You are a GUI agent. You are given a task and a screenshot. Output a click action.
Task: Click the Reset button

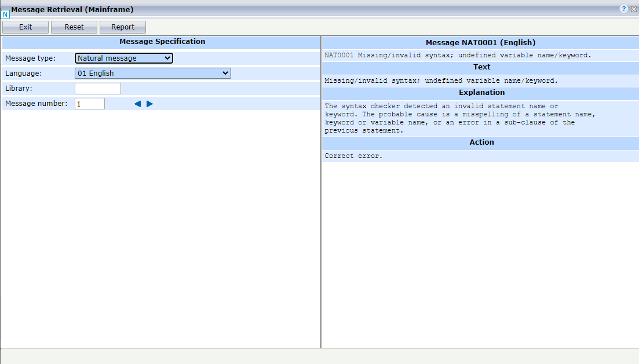[74, 27]
